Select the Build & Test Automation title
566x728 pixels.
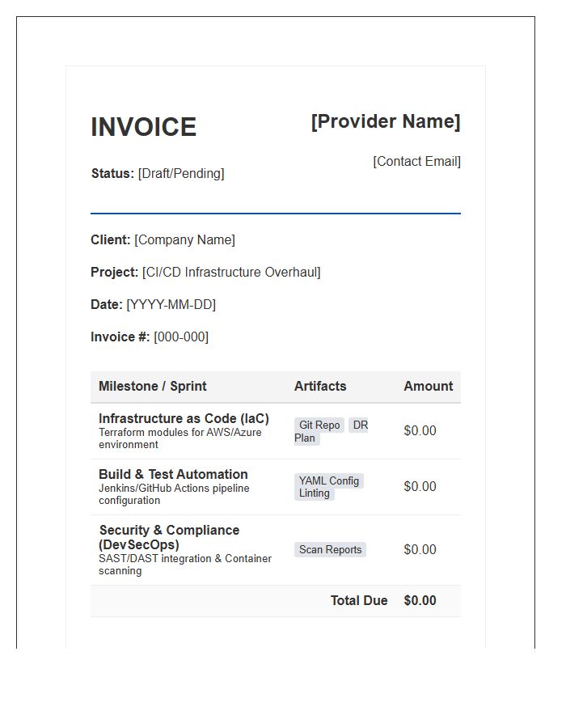pos(173,474)
